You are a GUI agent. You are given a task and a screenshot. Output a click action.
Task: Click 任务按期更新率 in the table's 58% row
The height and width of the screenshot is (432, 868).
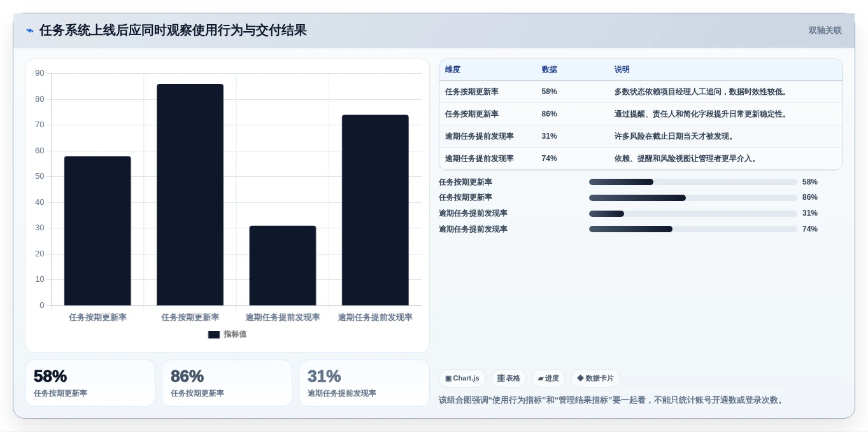coord(472,92)
